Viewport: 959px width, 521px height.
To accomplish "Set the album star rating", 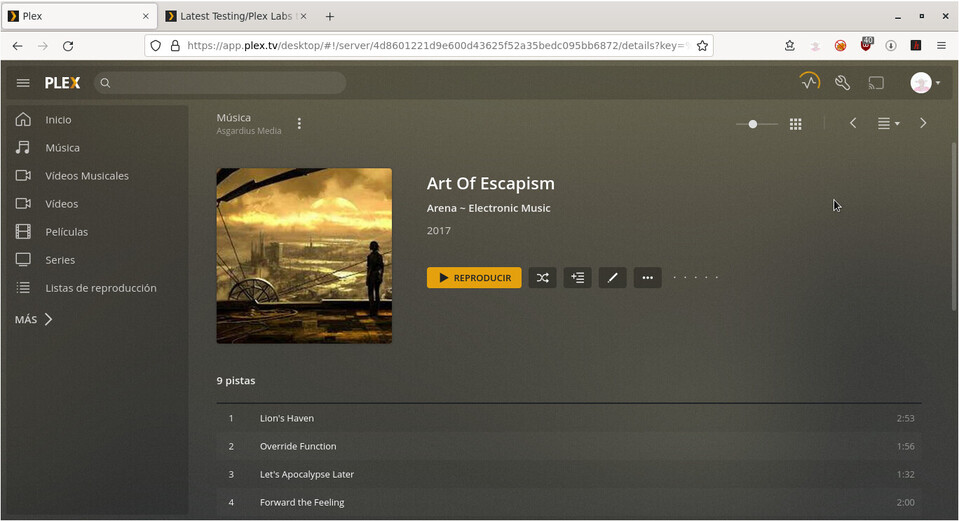I will (695, 278).
